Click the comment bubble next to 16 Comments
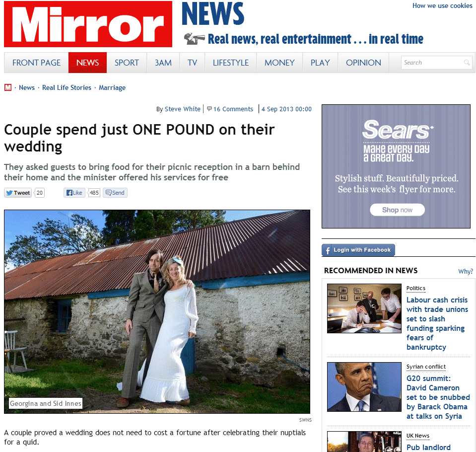Viewport: 476px width, 452px height. (x=209, y=109)
